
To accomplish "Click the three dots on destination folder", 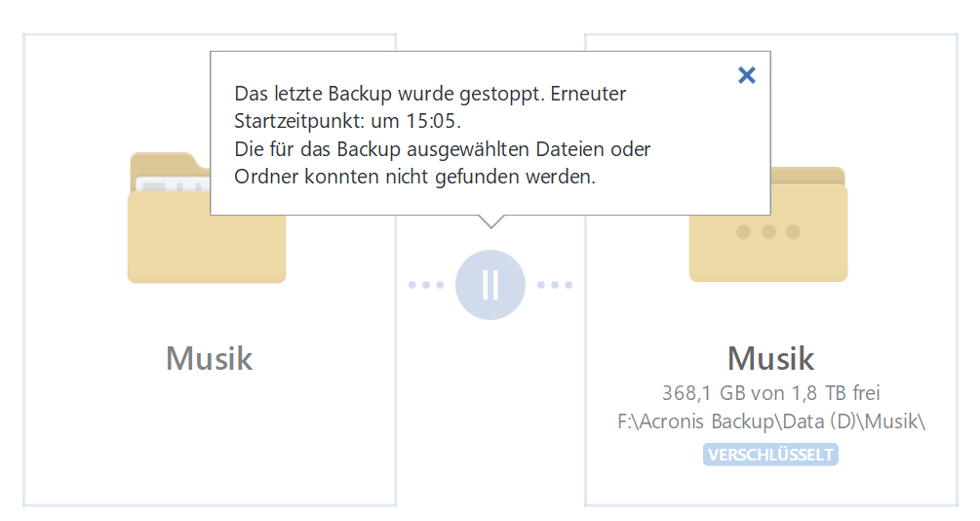I will [x=768, y=232].
